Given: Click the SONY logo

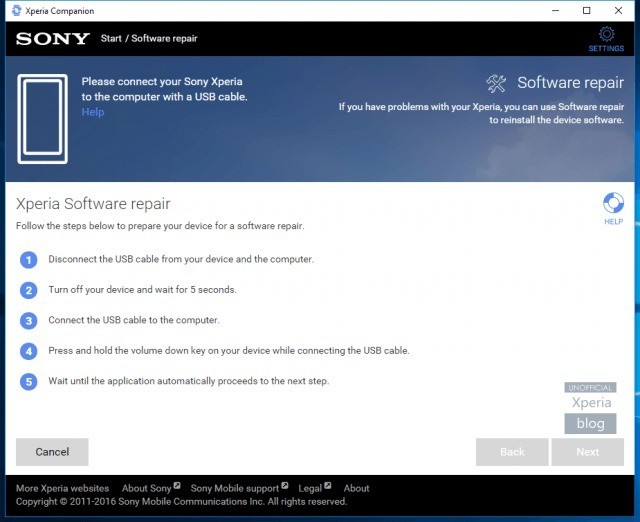Looking at the screenshot, I should pos(53,39).
